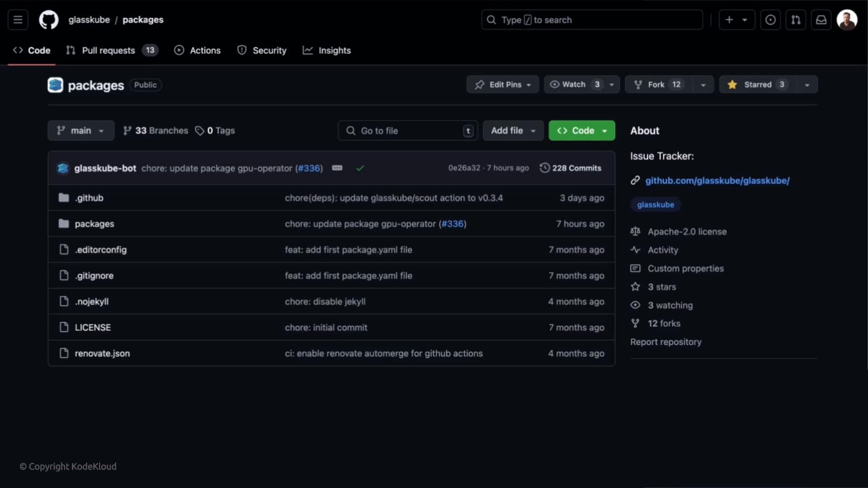Click the green check status icon
Viewport: 868px width, 488px height.
[x=360, y=168]
